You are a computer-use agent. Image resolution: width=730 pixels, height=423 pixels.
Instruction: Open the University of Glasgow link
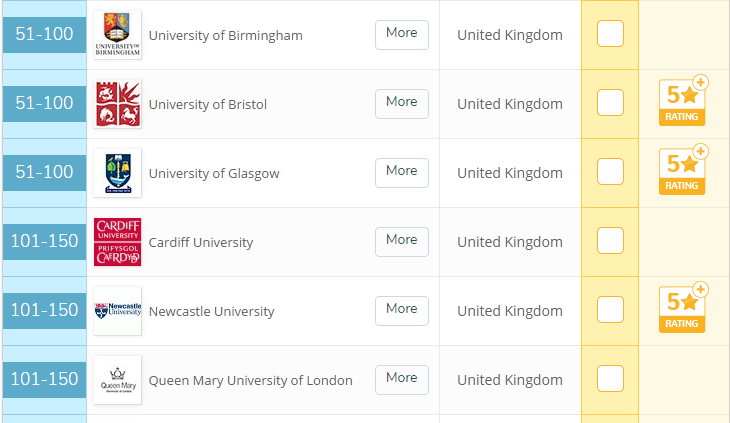(214, 174)
